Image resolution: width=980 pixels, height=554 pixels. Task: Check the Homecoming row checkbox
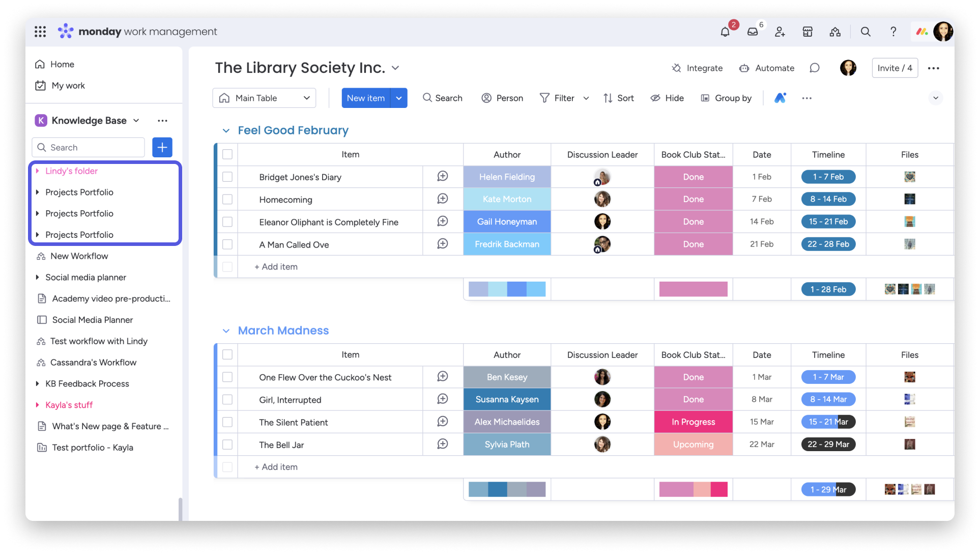pyautogui.click(x=227, y=199)
